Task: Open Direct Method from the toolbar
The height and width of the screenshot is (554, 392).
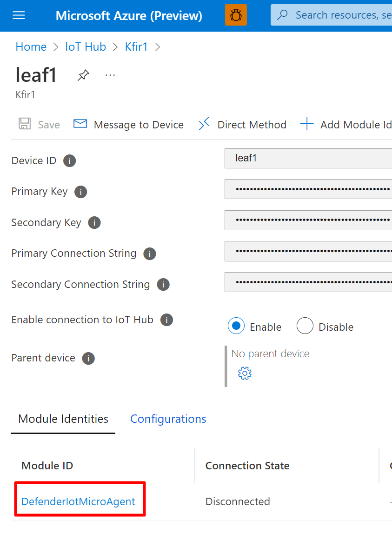Action: (242, 125)
